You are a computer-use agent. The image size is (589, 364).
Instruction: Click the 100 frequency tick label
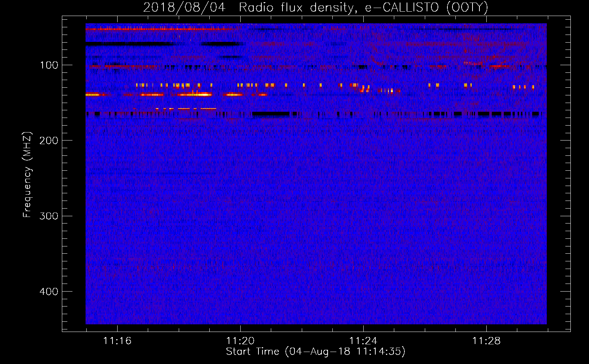[x=49, y=65]
